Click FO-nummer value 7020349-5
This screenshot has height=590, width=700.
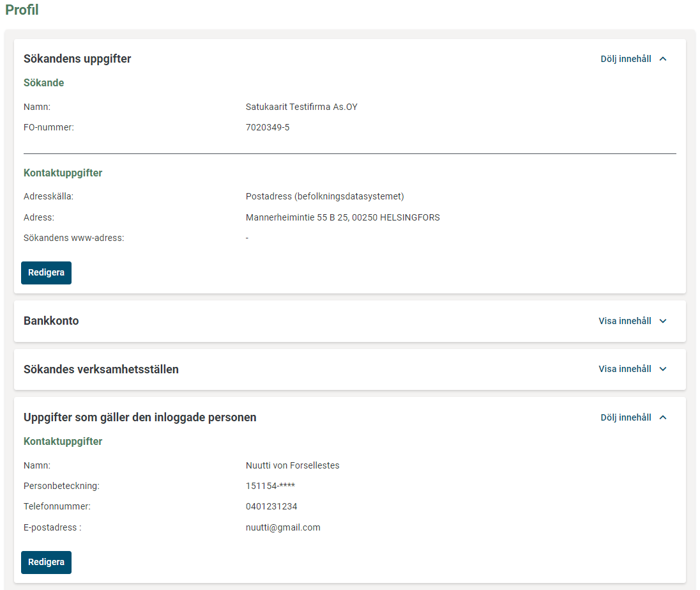pyautogui.click(x=268, y=127)
